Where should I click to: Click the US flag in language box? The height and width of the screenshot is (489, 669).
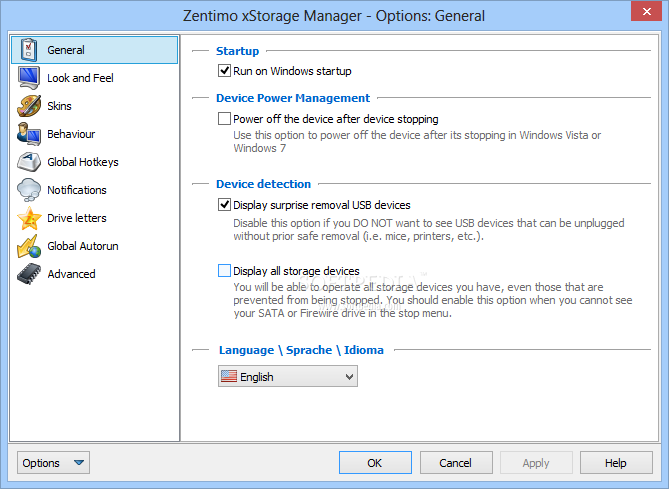229,376
